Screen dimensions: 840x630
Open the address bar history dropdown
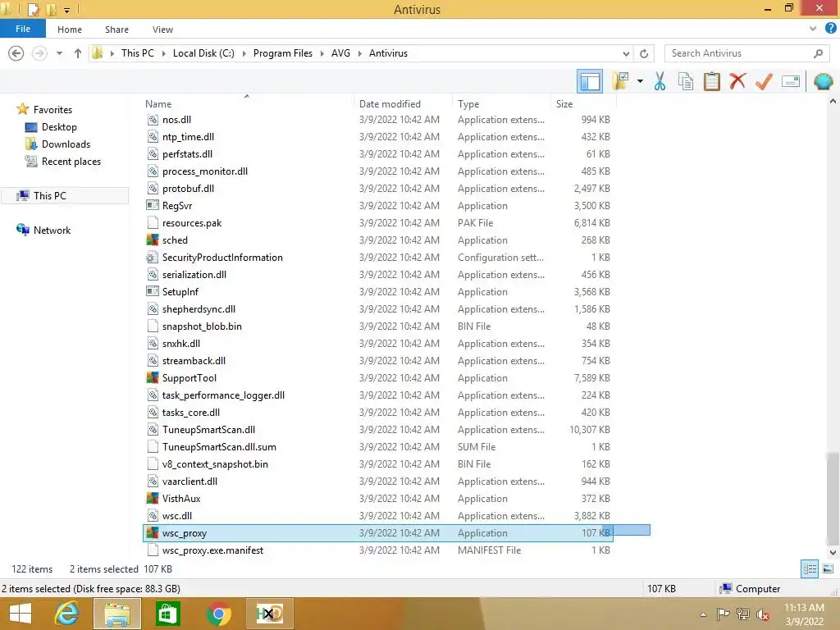click(x=626, y=53)
